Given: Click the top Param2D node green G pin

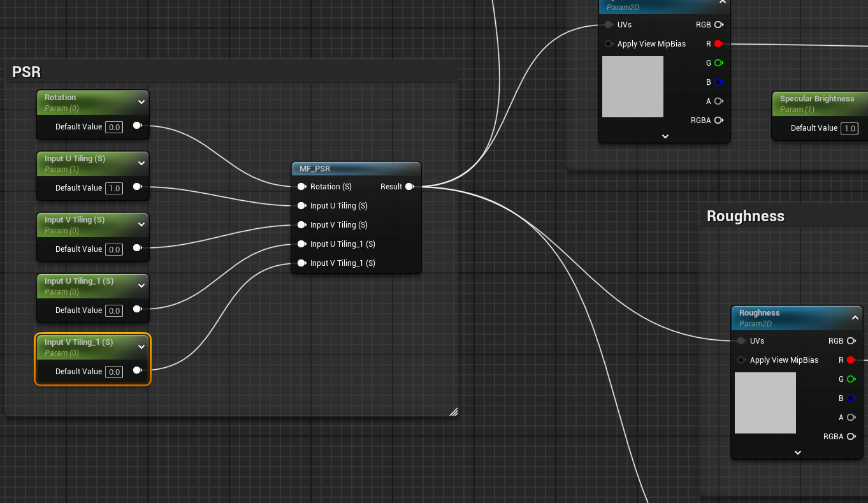Looking at the screenshot, I should click(718, 63).
